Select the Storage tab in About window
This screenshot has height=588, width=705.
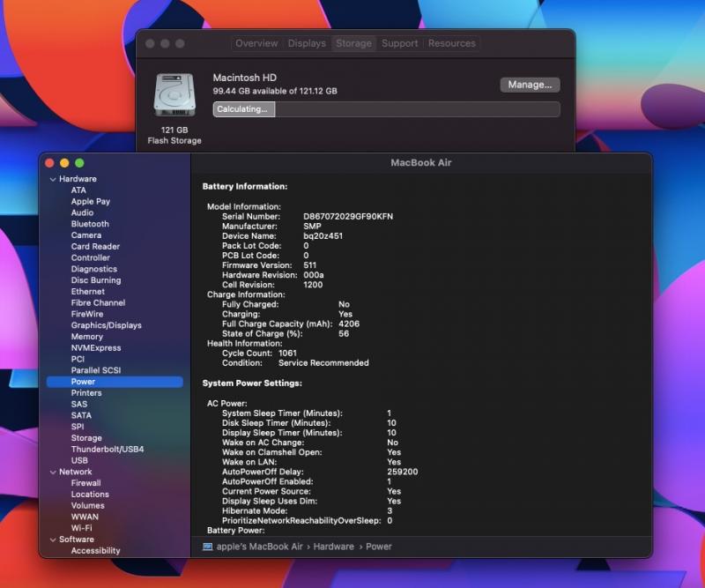(x=354, y=44)
